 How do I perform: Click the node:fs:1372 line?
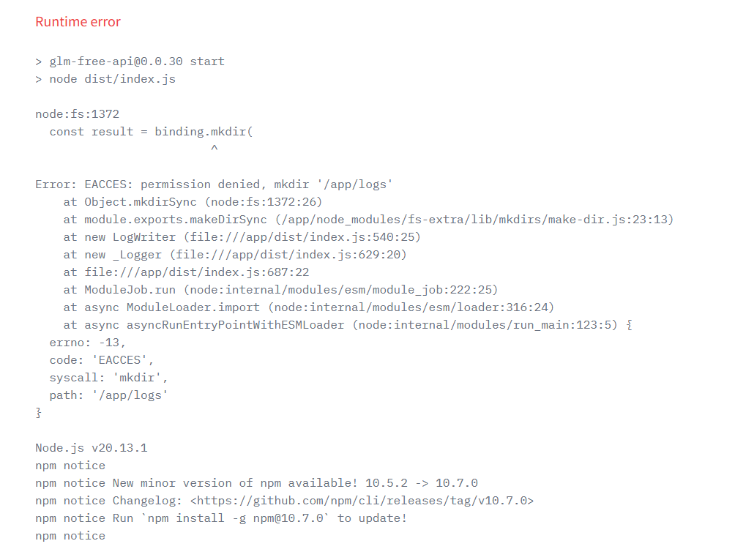point(77,114)
